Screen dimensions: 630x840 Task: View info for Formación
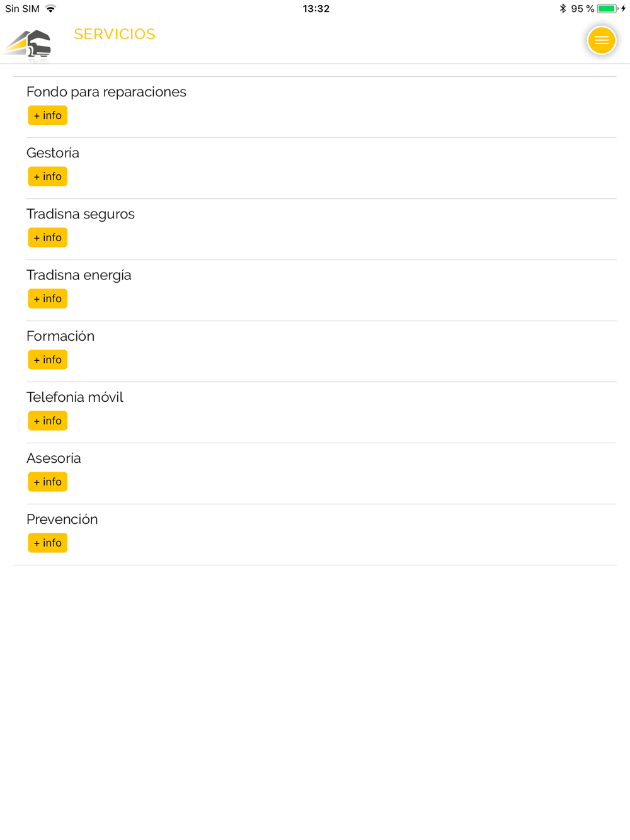pyautogui.click(x=47, y=360)
